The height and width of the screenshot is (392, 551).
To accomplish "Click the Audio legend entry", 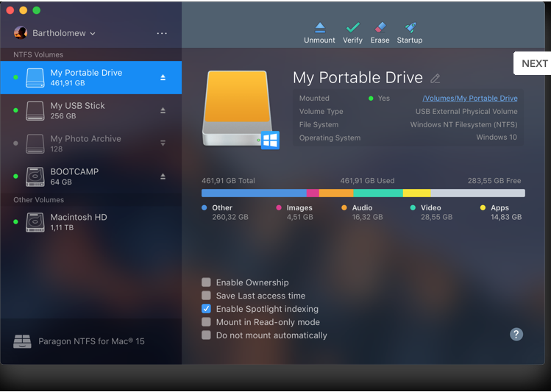I will (362, 212).
